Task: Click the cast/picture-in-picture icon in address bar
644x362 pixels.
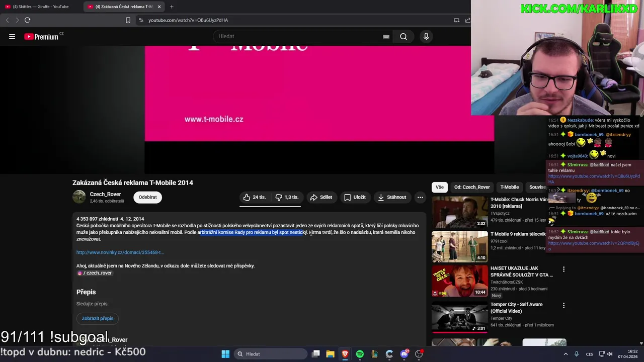Action: 456,20
